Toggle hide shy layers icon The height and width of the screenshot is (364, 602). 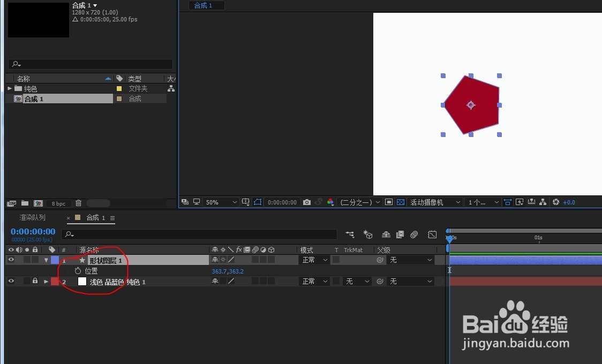(386, 234)
